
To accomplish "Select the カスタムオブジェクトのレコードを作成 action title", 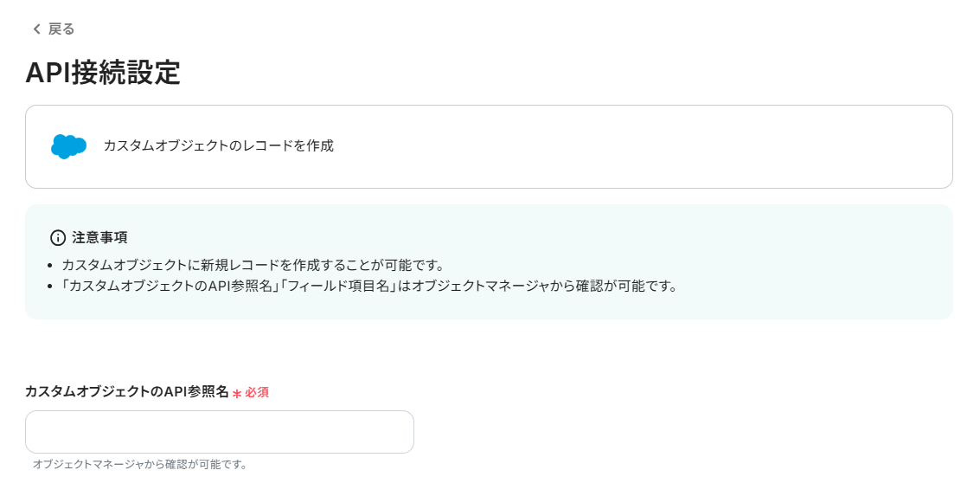I will (x=218, y=146).
